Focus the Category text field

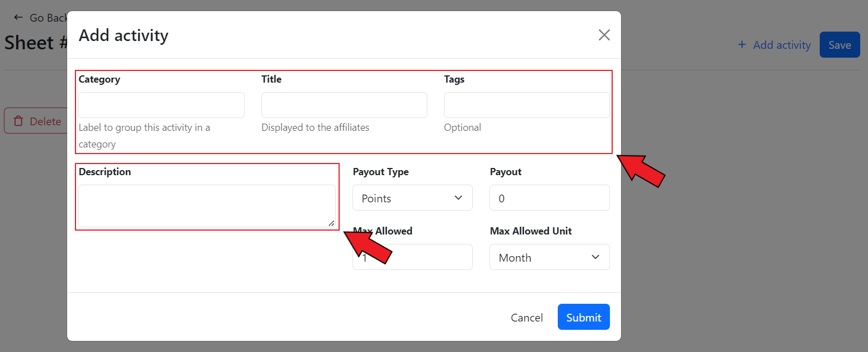[162, 105]
